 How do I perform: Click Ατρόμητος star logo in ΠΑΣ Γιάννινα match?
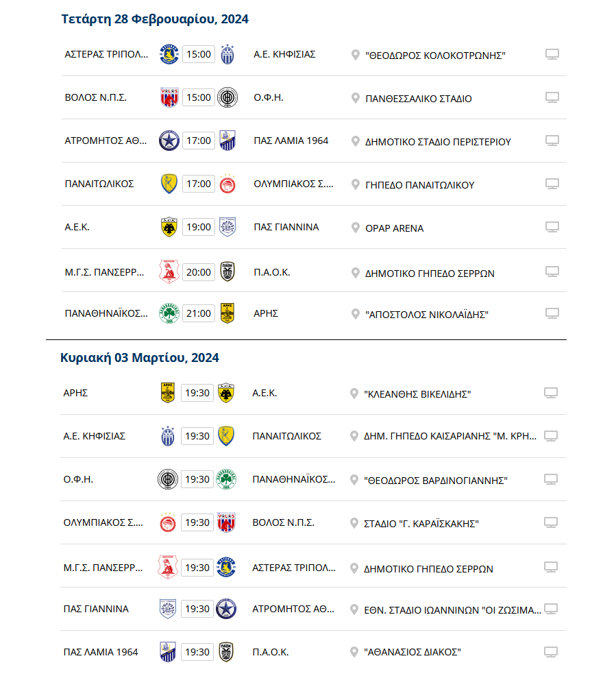click(x=226, y=609)
